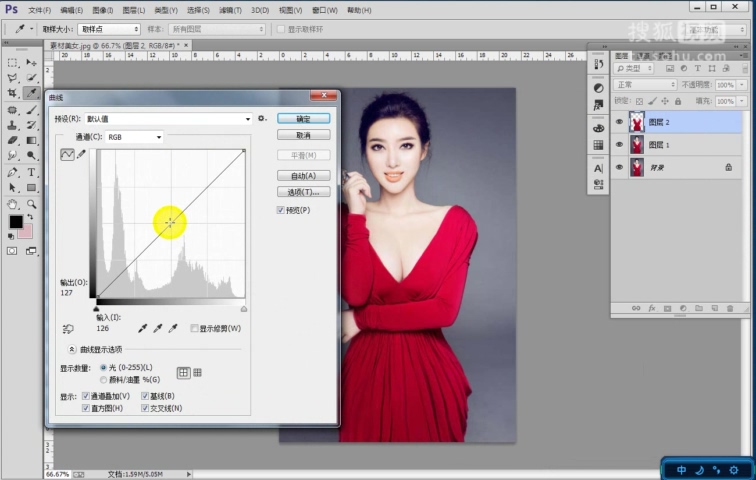Select the Horizontal Type tool
756x480 pixels.
[31, 172]
